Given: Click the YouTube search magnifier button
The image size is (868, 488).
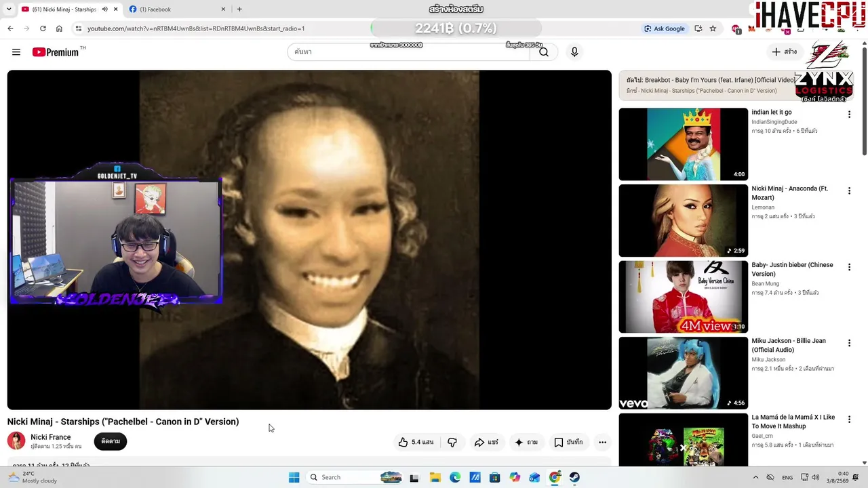Looking at the screenshot, I should (x=544, y=52).
